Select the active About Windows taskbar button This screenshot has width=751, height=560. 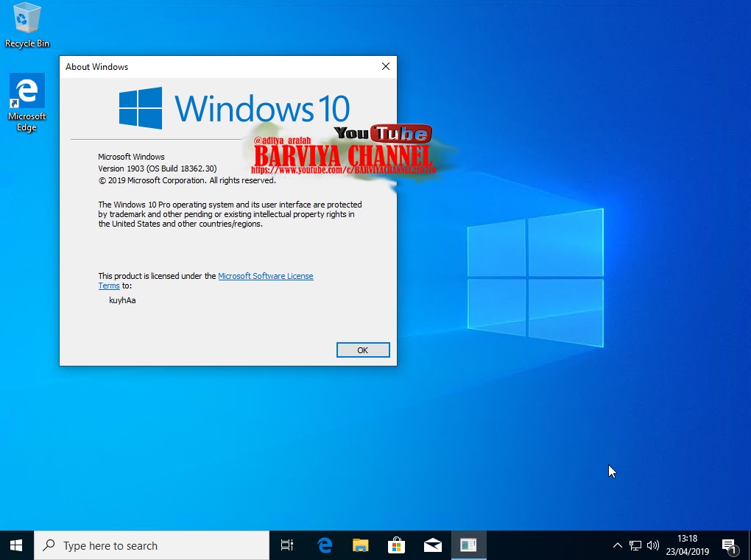coord(468,545)
